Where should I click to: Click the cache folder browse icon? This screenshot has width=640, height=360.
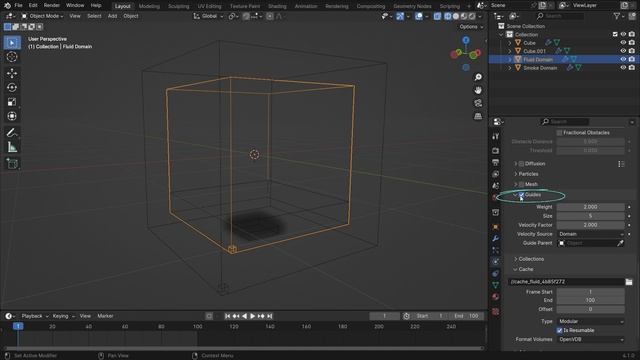pos(629,282)
